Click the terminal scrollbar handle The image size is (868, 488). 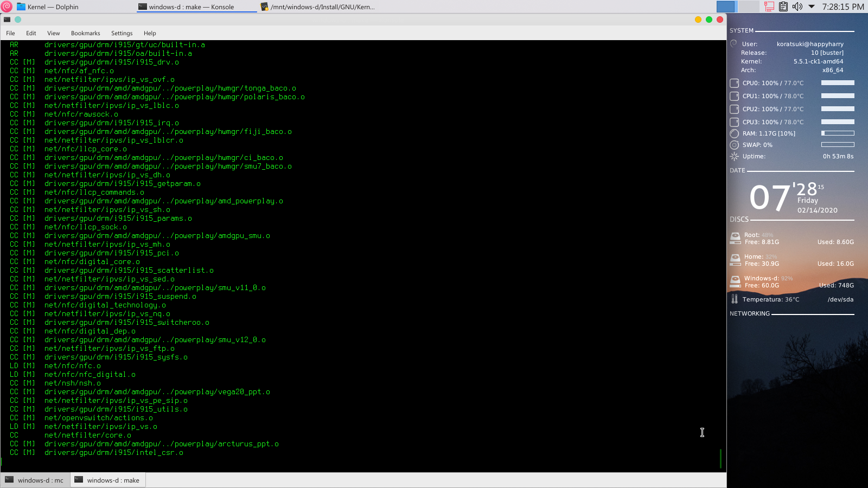coord(721,459)
